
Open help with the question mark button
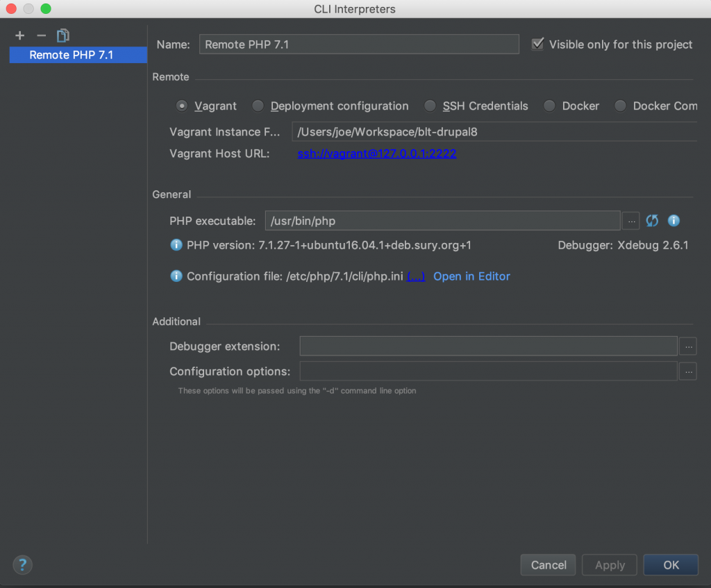click(22, 565)
